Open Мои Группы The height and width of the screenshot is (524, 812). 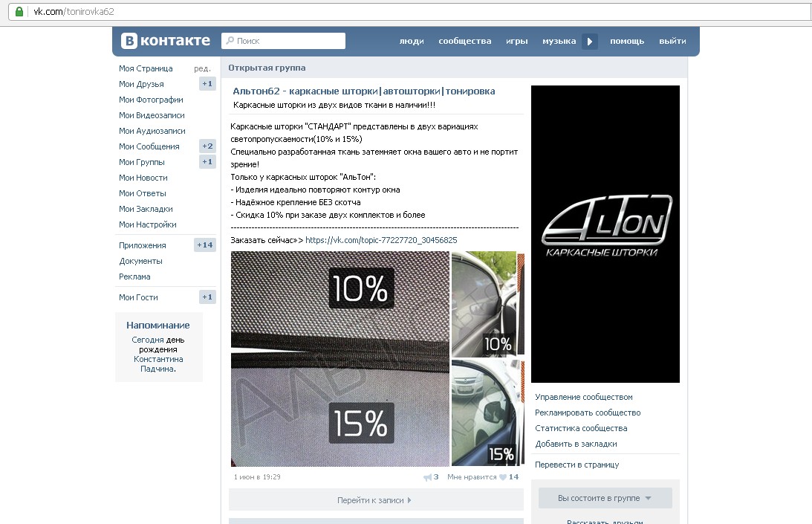[x=141, y=162]
